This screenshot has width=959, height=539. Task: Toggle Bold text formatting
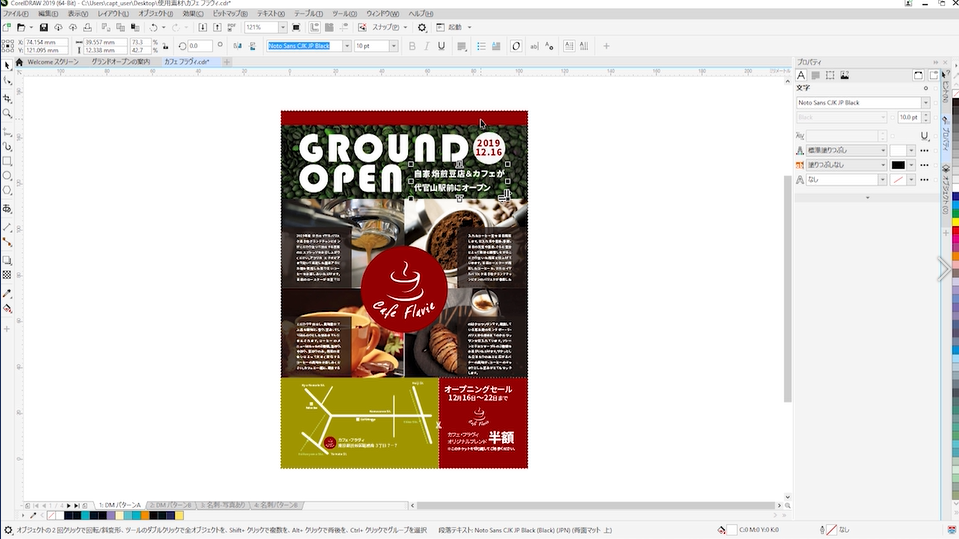coord(411,46)
